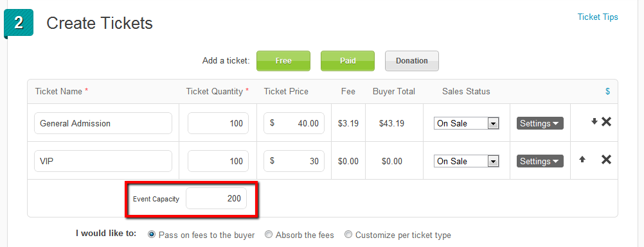Screen dimensions: 644x247
Task: Click the blue dollar sign currency icon
Action: click(608, 92)
